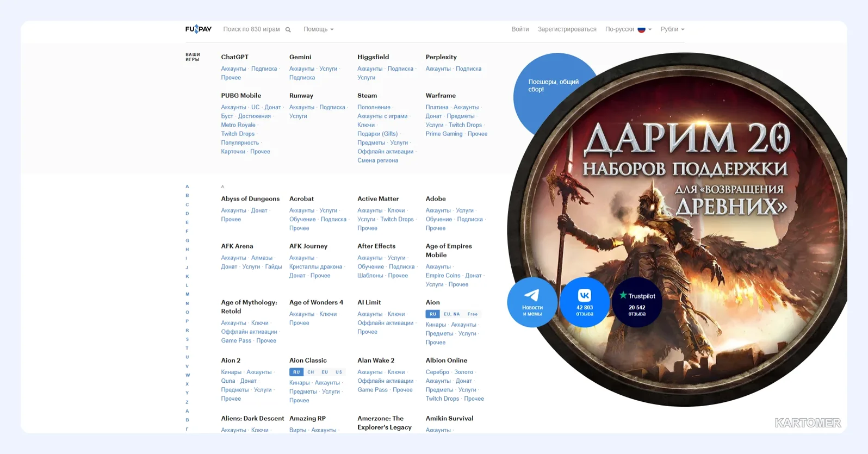Jump to letter D in the alphabet index

point(187,214)
